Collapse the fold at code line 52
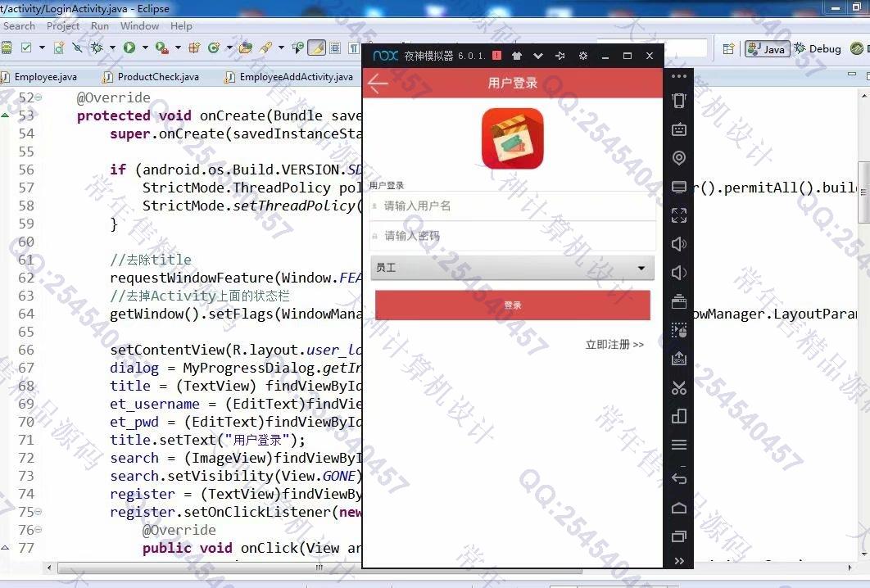Viewport: 870px width, 588px height. point(39,97)
